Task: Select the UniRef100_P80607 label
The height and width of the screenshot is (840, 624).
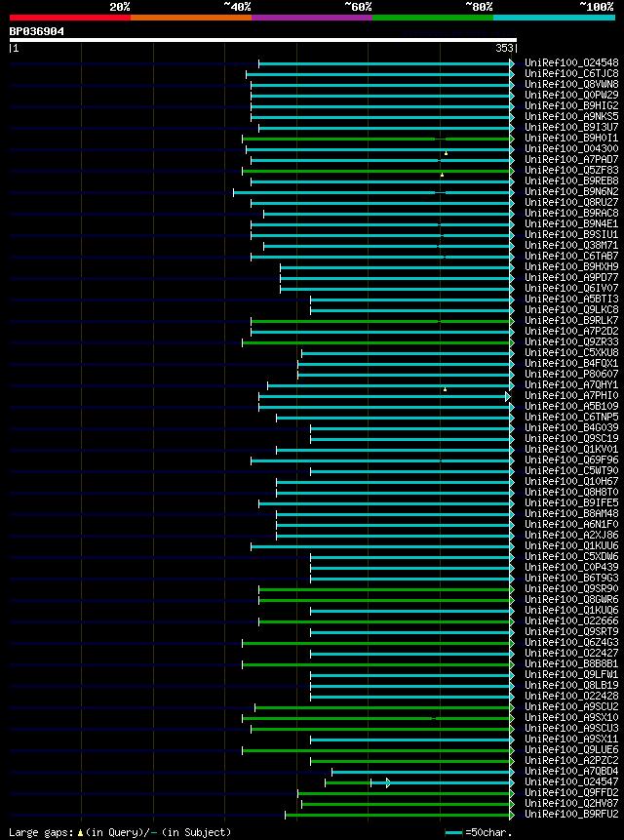Action: pos(571,374)
